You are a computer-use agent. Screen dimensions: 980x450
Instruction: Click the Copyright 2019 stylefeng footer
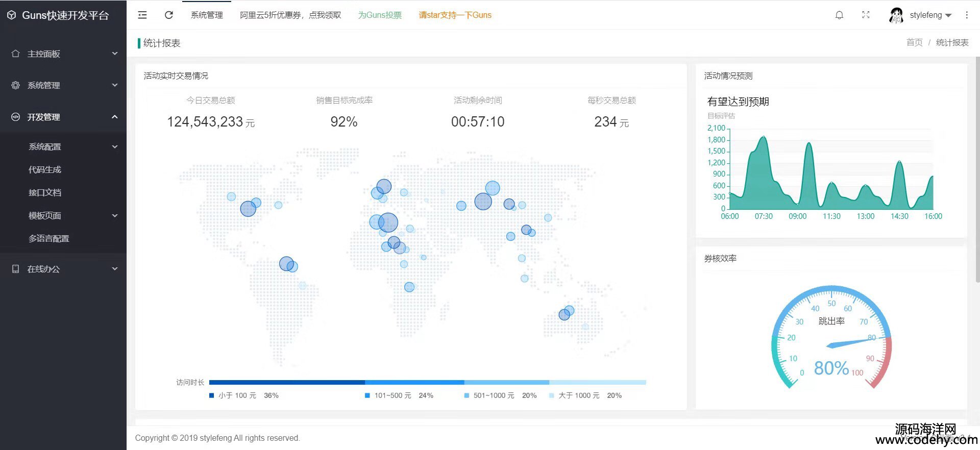click(x=217, y=438)
